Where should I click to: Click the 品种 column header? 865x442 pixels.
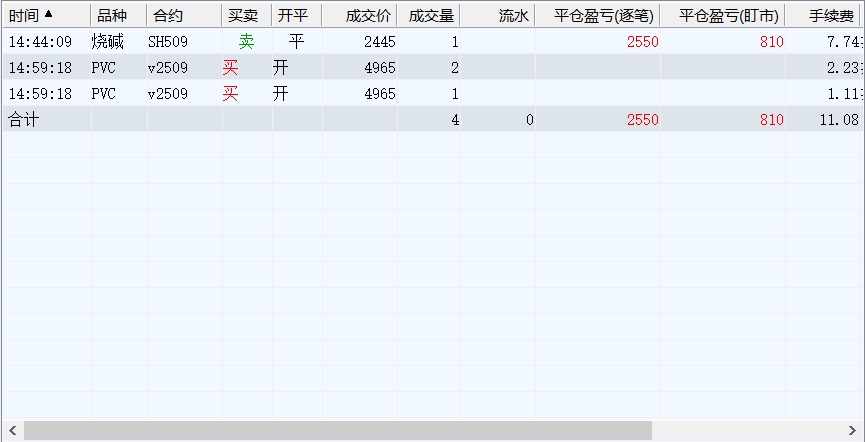(x=119, y=15)
